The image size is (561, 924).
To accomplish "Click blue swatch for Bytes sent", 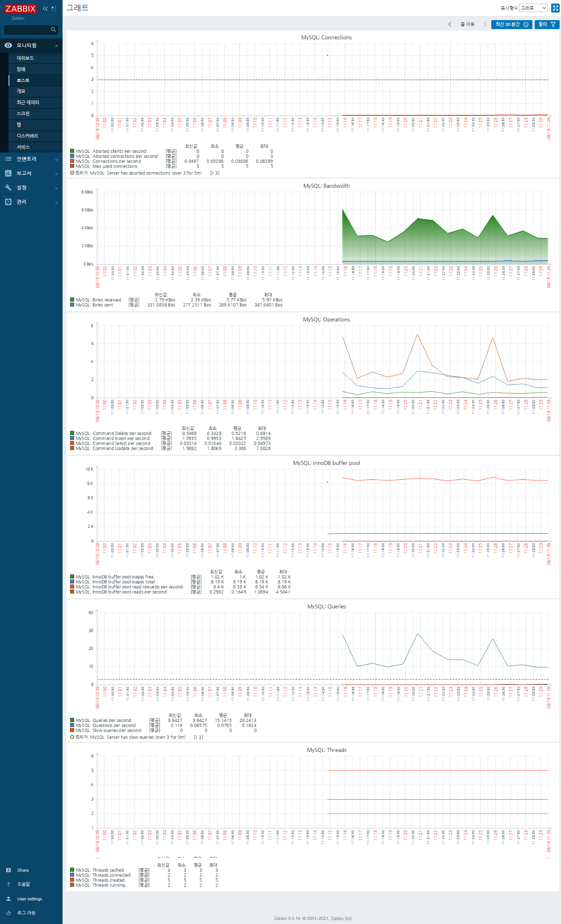I will [72, 305].
